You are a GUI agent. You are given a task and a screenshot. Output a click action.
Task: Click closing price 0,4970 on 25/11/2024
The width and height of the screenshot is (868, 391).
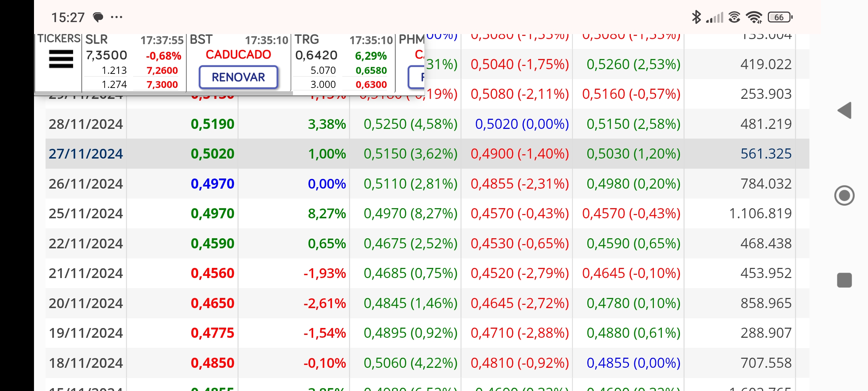coord(213,214)
